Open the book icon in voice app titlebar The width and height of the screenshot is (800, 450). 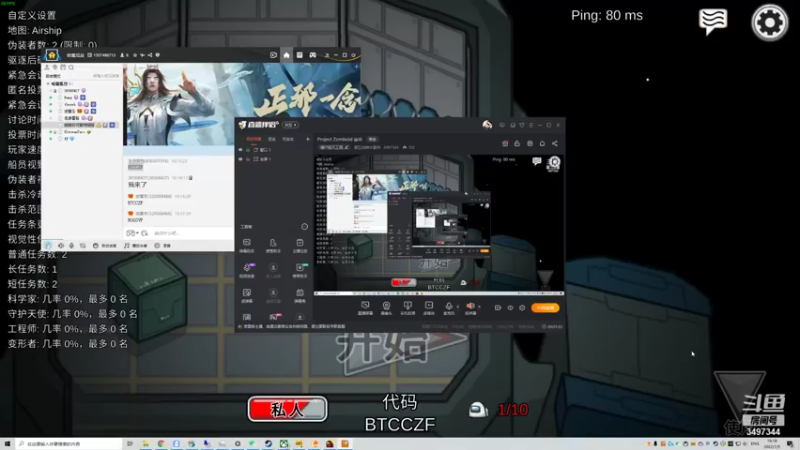pyautogui.click(x=299, y=55)
